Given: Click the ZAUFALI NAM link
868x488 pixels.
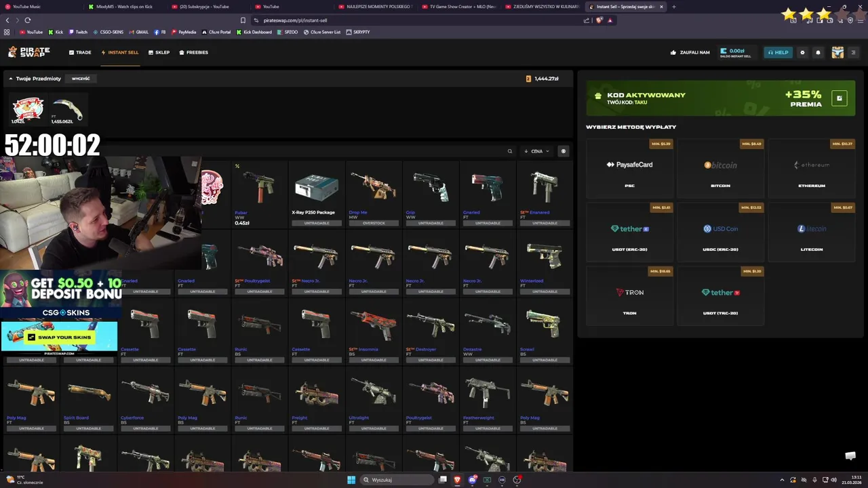Looking at the screenshot, I should [690, 52].
